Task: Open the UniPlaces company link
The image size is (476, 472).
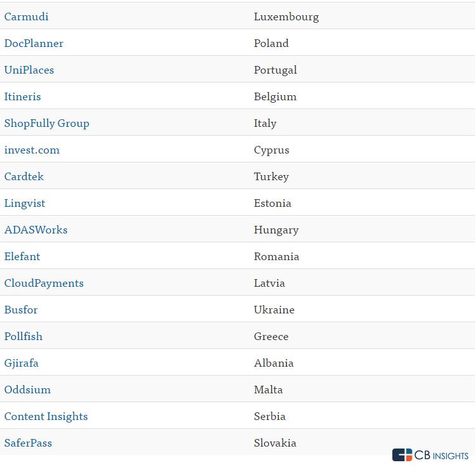Action: tap(29, 70)
